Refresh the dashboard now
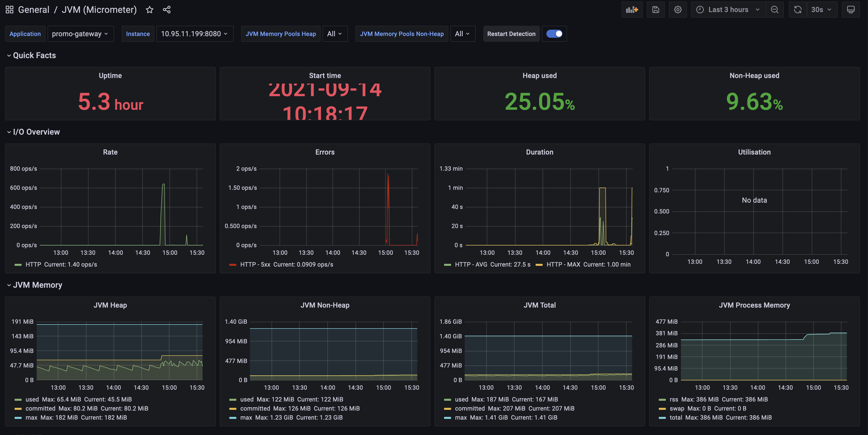This screenshot has height=435, width=868. (798, 10)
